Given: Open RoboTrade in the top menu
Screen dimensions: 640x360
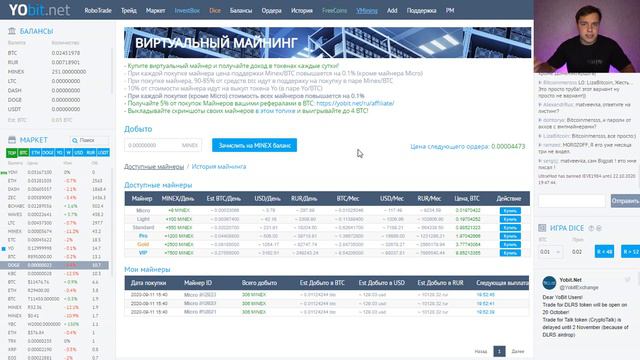Looking at the screenshot, I should [x=98, y=11].
